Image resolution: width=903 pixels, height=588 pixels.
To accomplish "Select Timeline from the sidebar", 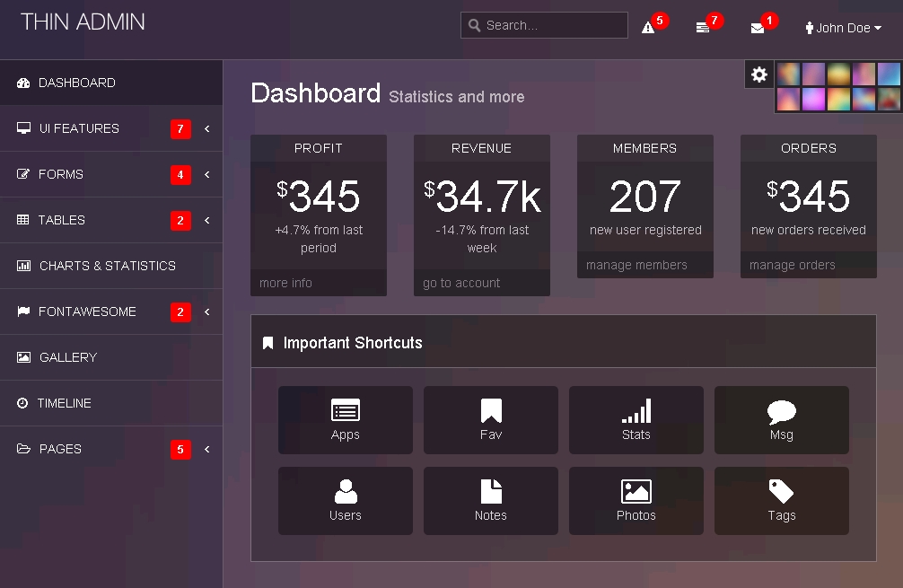I will [x=65, y=403].
